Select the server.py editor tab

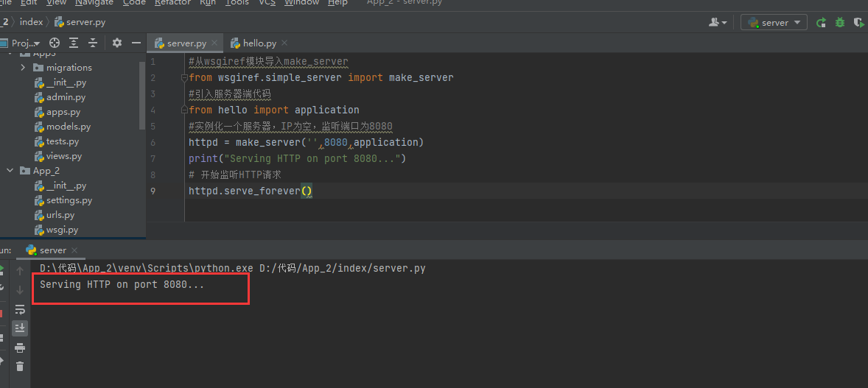click(x=186, y=43)
